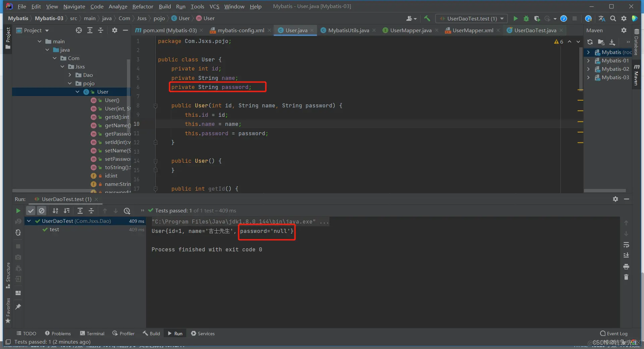644x349 pixels.
Task: Toggle showing ignored tests
Action: (42, 211)
